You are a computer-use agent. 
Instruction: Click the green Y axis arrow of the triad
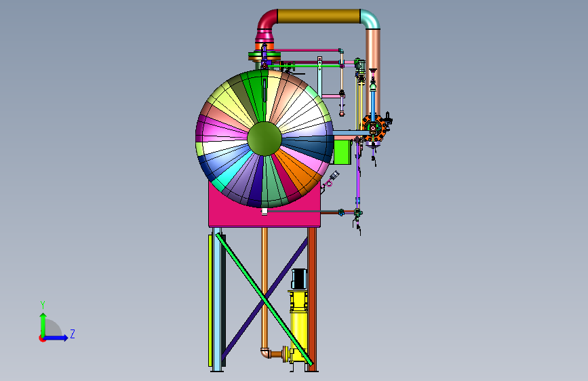coord(43,324)
